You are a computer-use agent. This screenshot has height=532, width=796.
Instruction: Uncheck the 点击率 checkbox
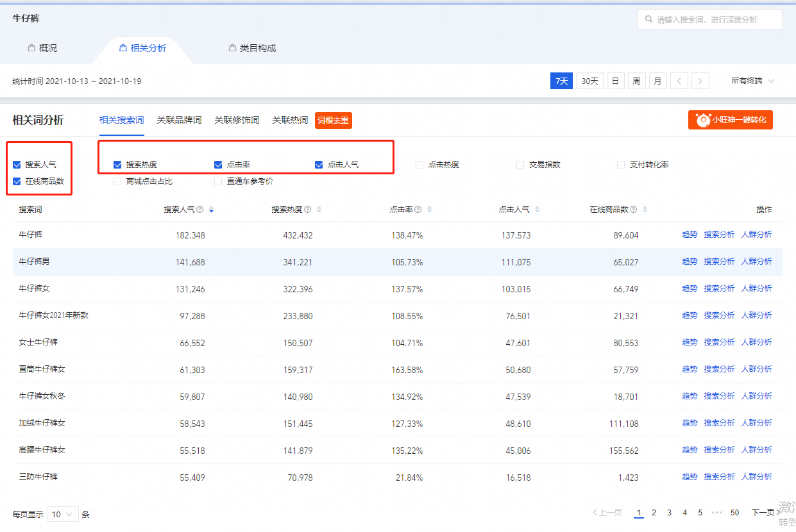click(x=218, y=165)
